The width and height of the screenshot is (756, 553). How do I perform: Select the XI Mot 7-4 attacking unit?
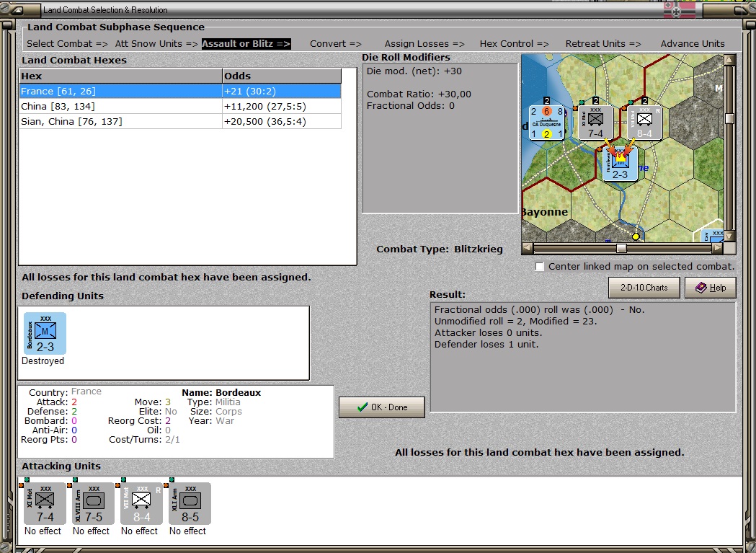[45, 503]
